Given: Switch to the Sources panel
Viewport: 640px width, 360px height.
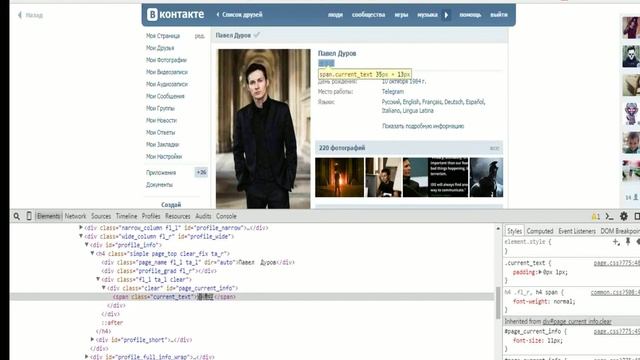Looking at the screenshot, I should pyautogui.click(x=101, y=216).
